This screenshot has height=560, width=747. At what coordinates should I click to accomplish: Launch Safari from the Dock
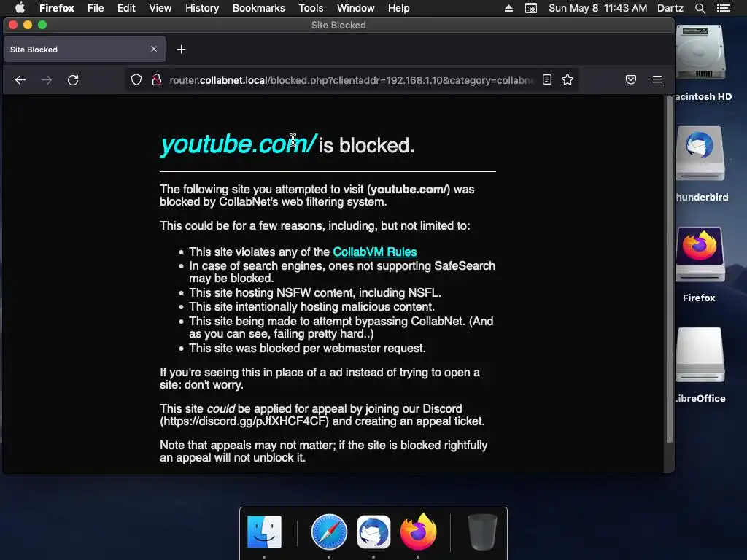(329, 532)
